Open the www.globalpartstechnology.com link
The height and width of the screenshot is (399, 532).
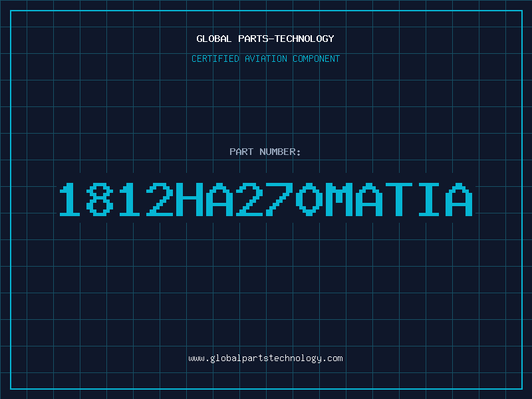click(x=265, y=358)
